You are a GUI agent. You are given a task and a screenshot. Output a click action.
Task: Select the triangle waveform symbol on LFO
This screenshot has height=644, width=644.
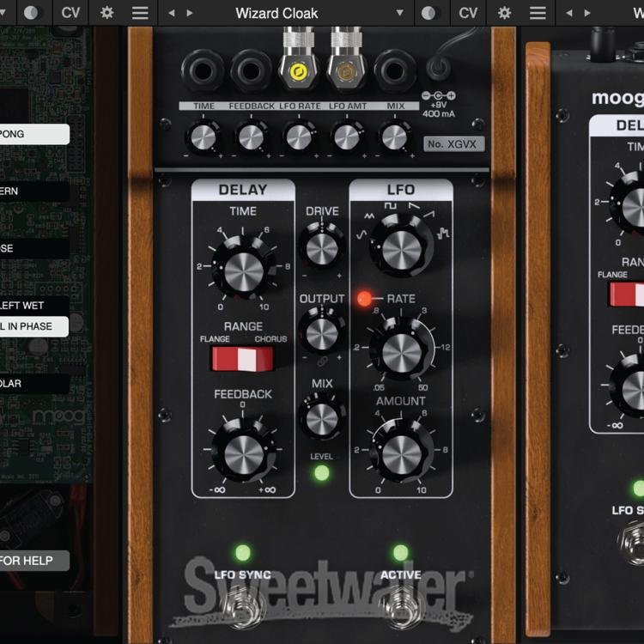tap(369, 216)
